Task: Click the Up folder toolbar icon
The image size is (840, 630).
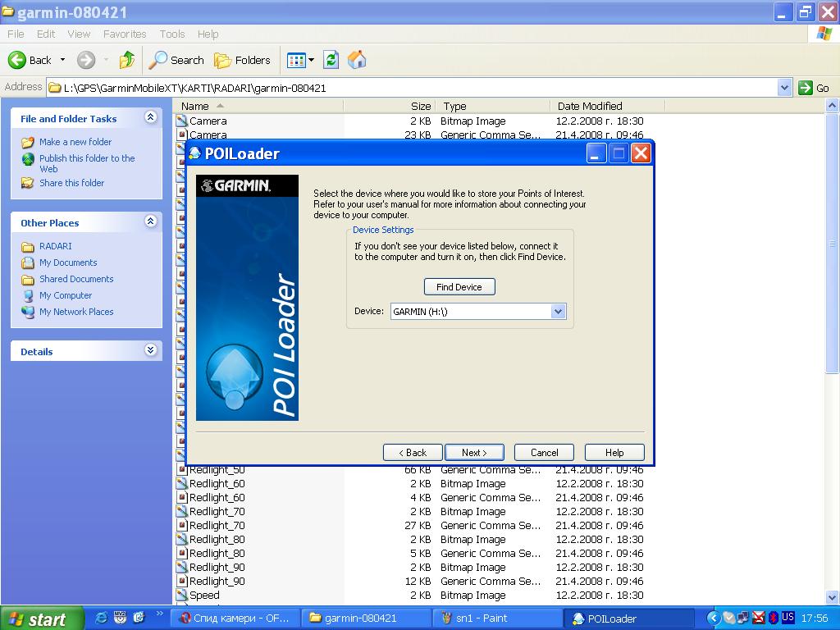Action: pyautogui.click(x=126, y=60)
